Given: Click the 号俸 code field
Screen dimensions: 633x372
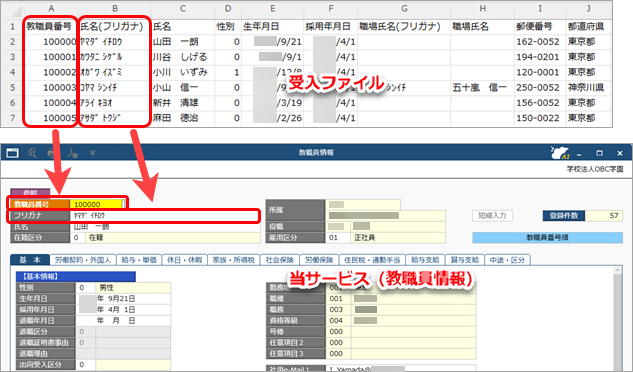Looking at the screenshot, I should point(338,332).
